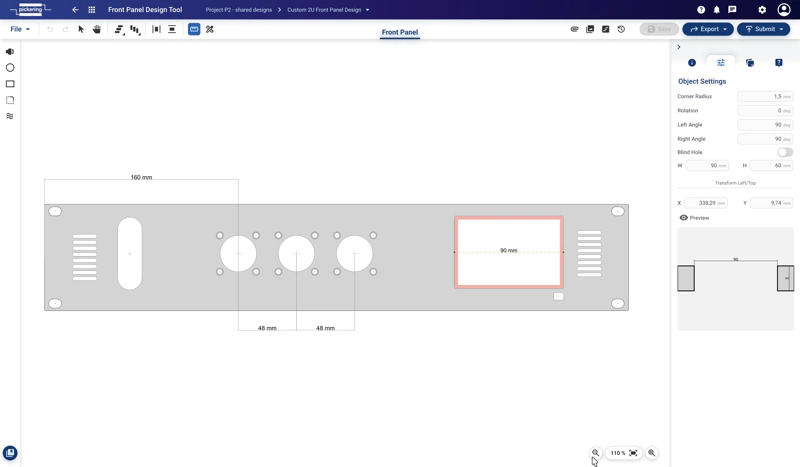Screen dimensions: 800x467
Task: Open the Submit dropdown button
Action: click(x=764, y=29)
